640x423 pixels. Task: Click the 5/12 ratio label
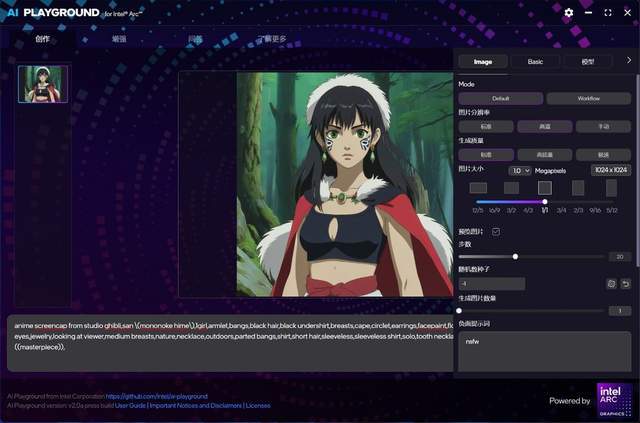[612, 210]
